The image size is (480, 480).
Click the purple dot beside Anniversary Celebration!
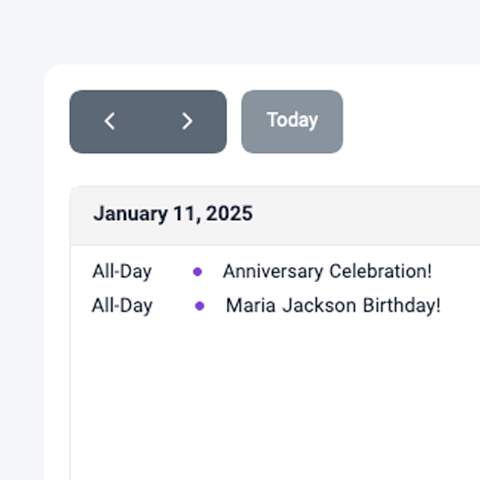[x=197, y=272]
